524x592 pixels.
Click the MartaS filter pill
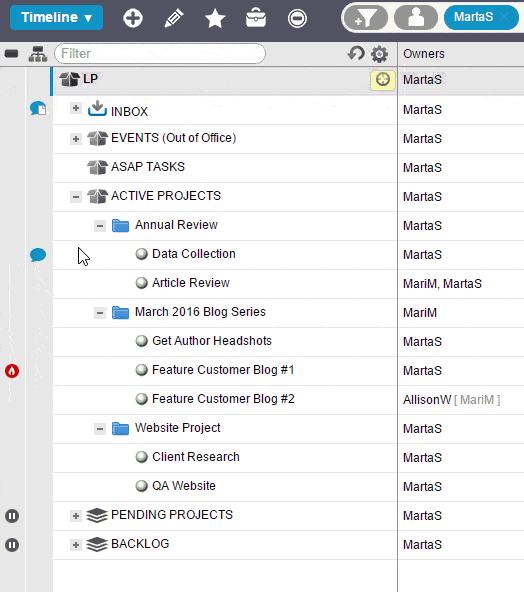481,17
